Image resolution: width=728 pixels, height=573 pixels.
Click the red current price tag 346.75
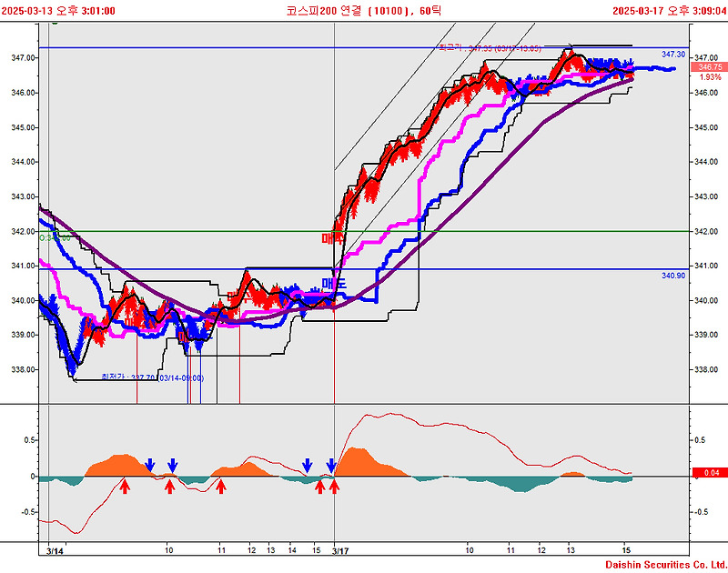pos(710,67)
